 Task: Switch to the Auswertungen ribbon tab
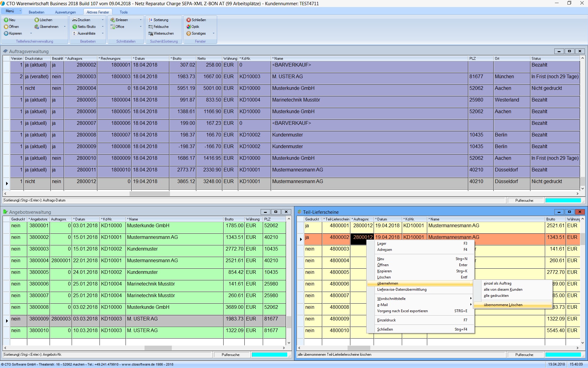coord(65,12)
